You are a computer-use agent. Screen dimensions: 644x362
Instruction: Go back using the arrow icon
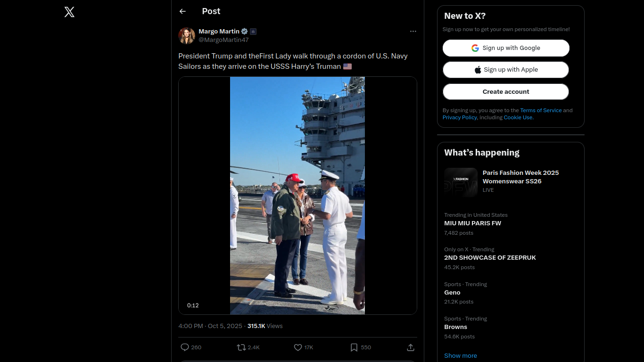(x=182, y=11)
